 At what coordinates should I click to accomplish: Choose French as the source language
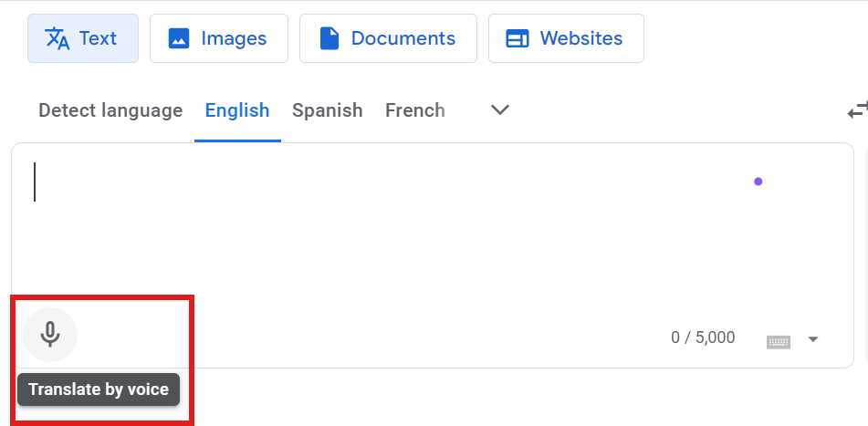[415, 111]
